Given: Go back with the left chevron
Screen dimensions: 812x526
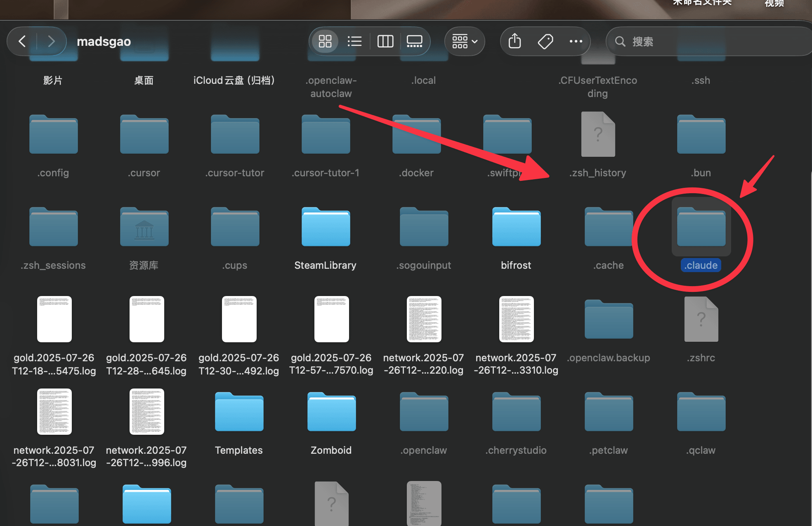Looking at the screenshot, I should pyautogui.click(x=22, y=41).
